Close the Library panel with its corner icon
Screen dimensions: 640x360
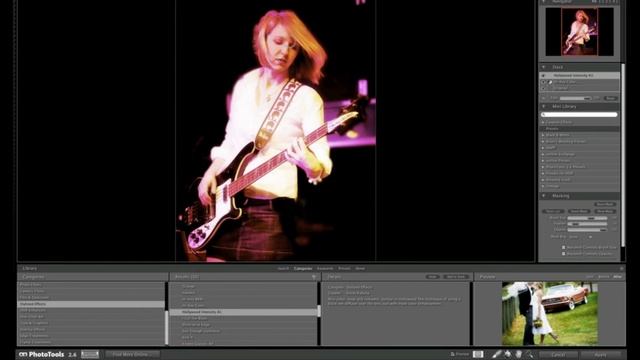(x=621, y=268)
